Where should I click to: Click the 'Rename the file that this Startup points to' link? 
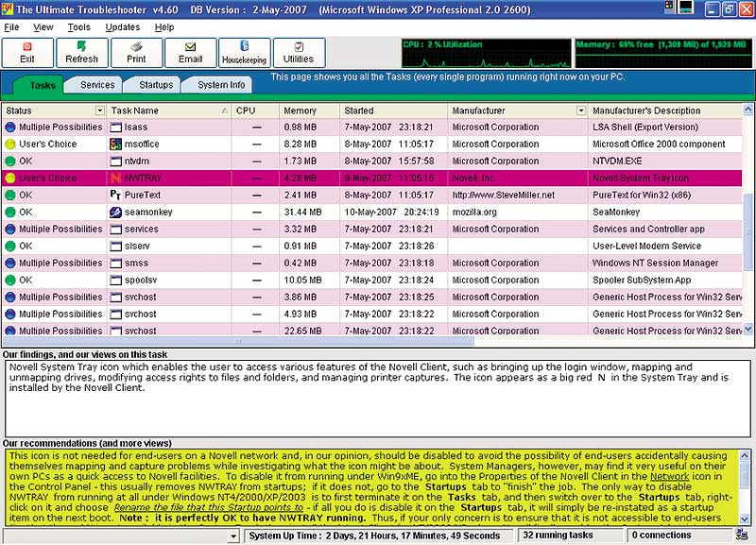pyautogui.click(x=208, y=507)
